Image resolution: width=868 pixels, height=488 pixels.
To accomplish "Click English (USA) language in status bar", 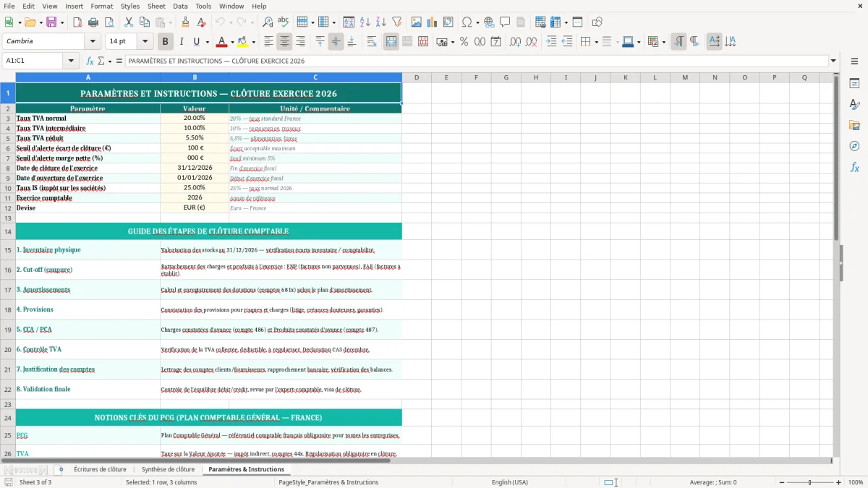I will pyautogui.click(x=510, y=482).
